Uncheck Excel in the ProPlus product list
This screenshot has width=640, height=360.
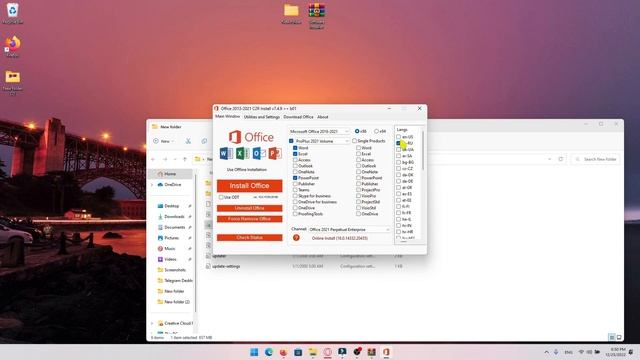(295, 154)
